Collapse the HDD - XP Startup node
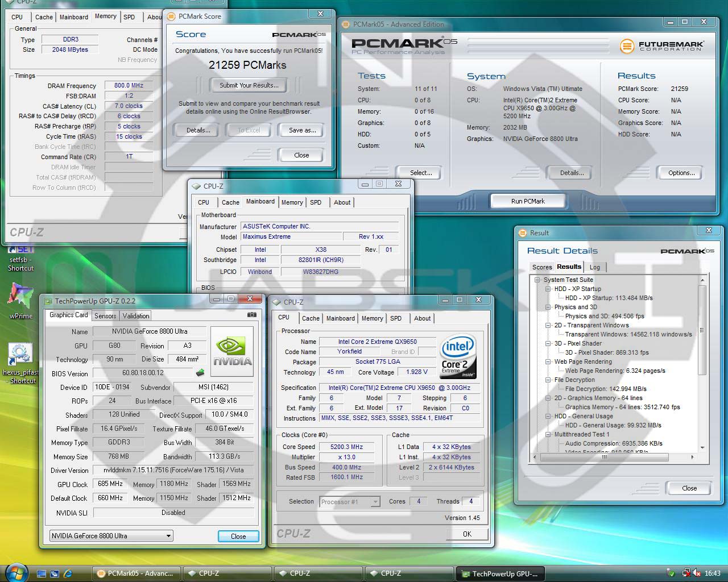Viewport: 728px width, 582px height. tap(548, 289)
